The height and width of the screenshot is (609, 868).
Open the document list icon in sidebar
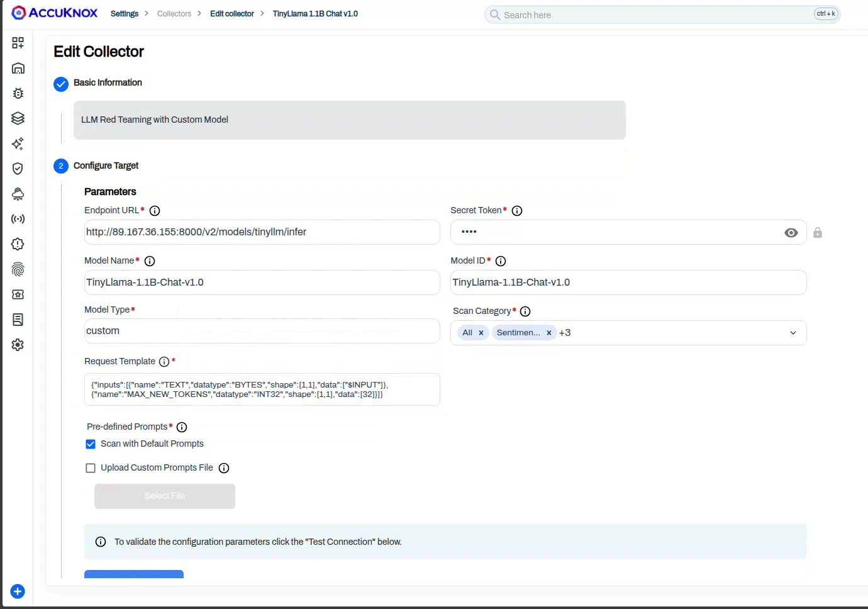(x=18, y=320)
